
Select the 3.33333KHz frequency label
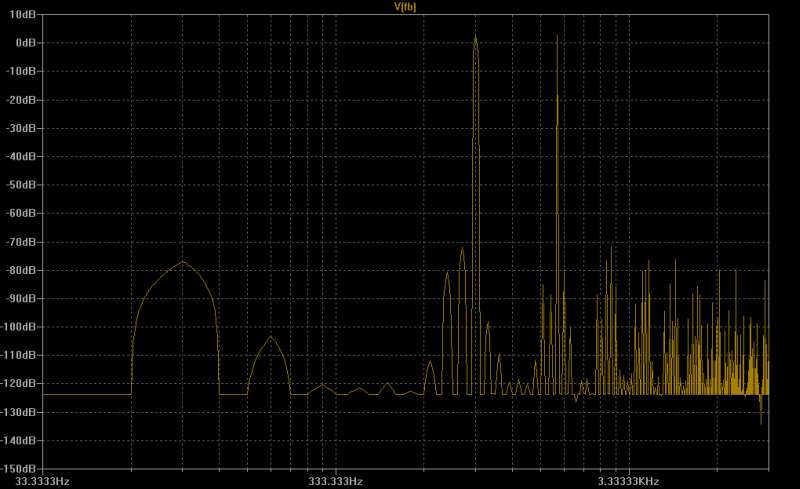[x=629, y=481]
